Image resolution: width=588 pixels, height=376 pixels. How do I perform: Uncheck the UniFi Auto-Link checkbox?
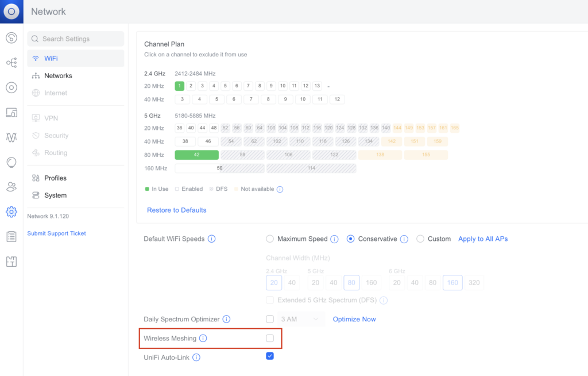(270, 356)
